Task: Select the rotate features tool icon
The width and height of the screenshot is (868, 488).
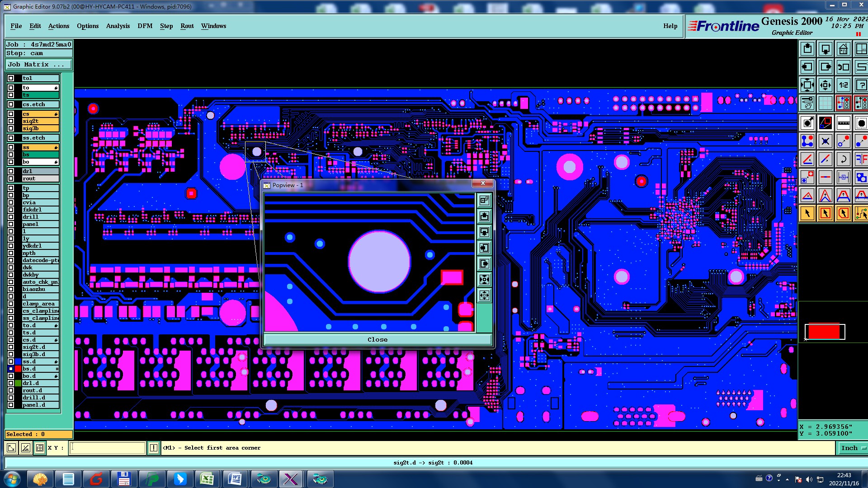Action: [843, 159]
